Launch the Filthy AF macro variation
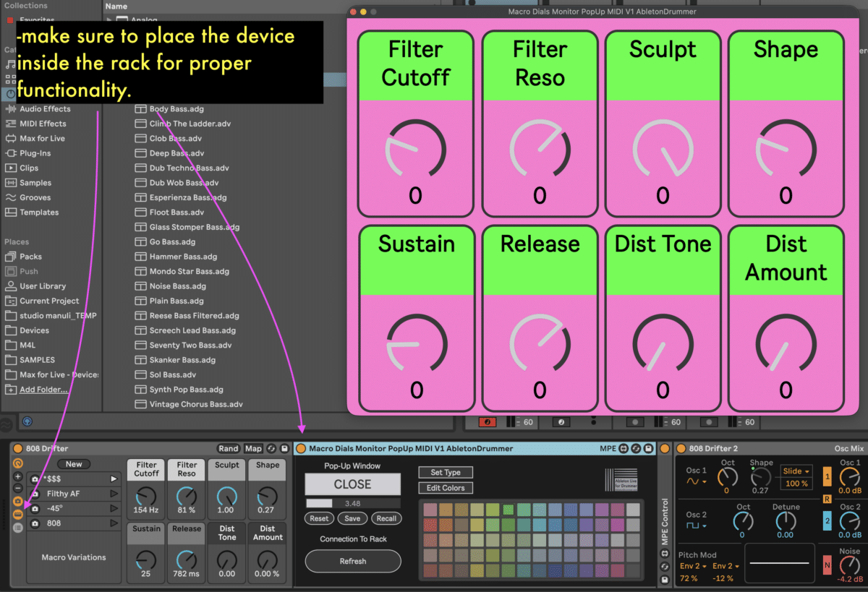Image resolution: width=868 pixels, height=592 pixels. coord(114,494)
